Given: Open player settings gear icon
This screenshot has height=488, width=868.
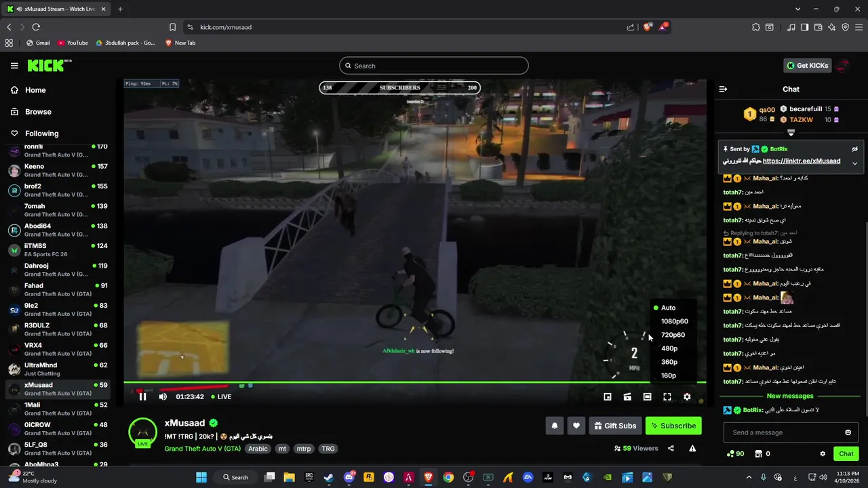Looking at the screenshot, I should tap(687, 397).
